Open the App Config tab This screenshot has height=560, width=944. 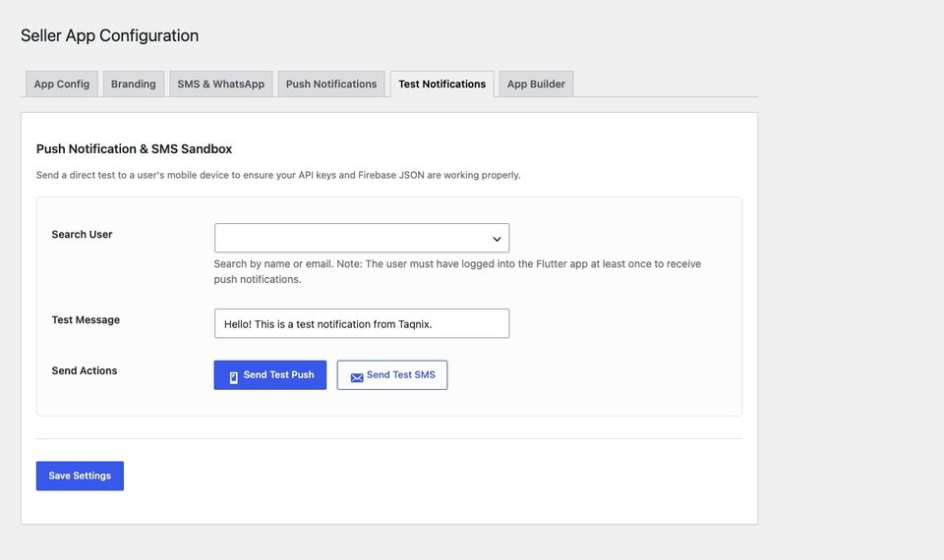tap(61, 84)
